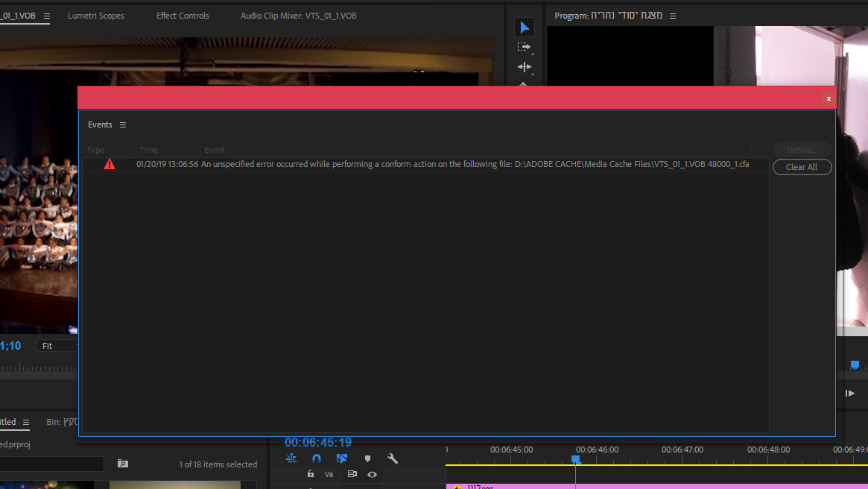This screenshot has height=489, width=868.
Task: Open the Events panel menu
Action: click(123, 125)
